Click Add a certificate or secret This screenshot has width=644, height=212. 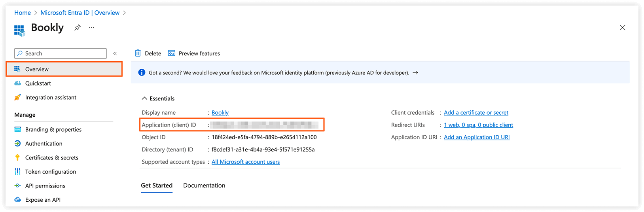(476, 113)
